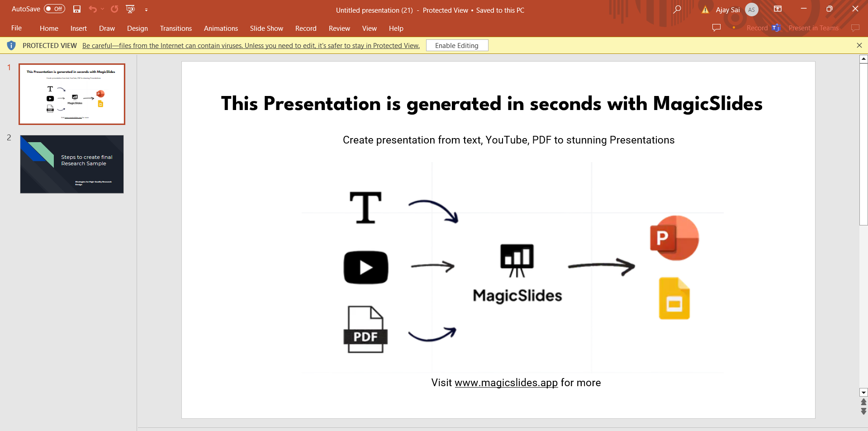This screenshot has height=431, width=868.
Task: Click the Enable Editing button
Action: pos(457,45)
